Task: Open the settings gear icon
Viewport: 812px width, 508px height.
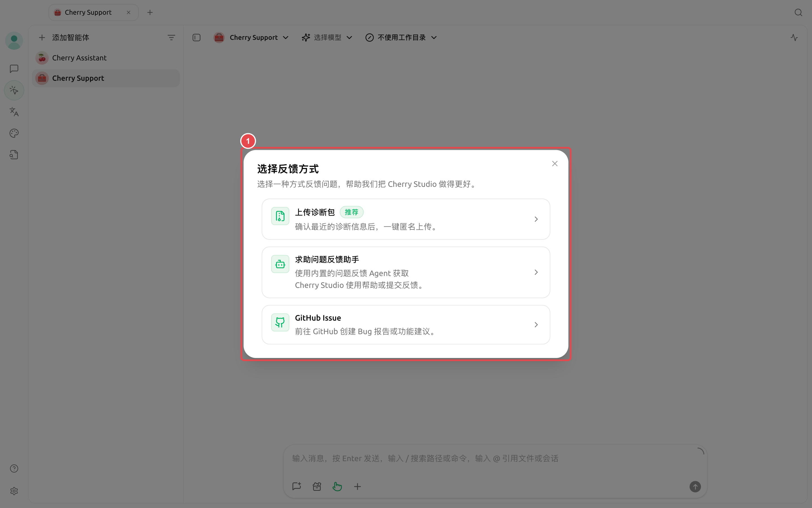Action: point(14,491)
